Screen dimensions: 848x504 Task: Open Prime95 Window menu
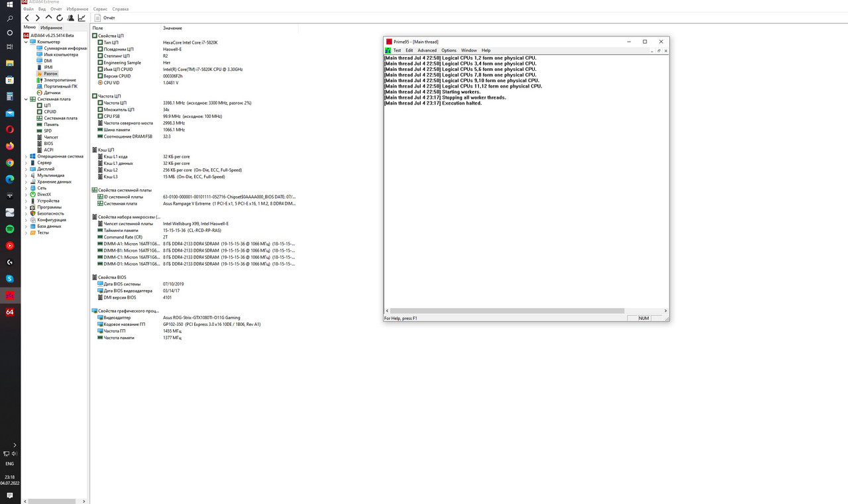tap(469, 50)
